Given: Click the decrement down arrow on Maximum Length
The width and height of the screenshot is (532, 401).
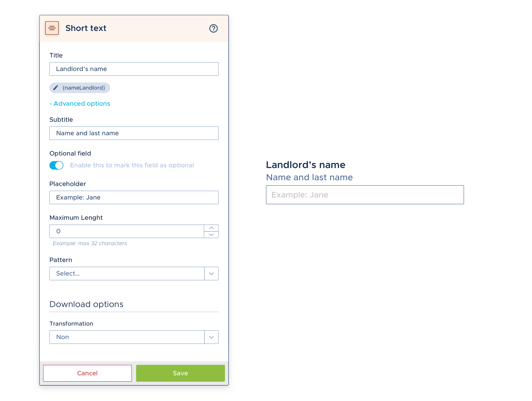Looking at the screenshot, I should pos(212,235).
